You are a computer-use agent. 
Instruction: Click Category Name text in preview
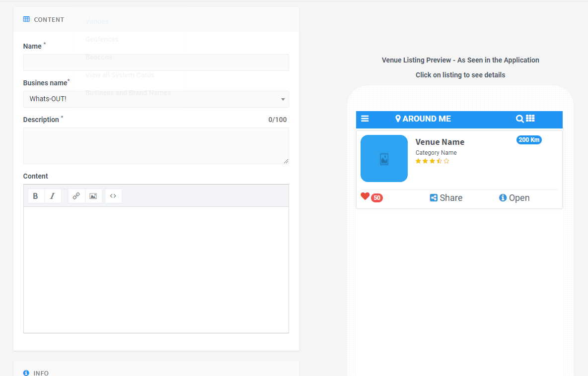436,153
